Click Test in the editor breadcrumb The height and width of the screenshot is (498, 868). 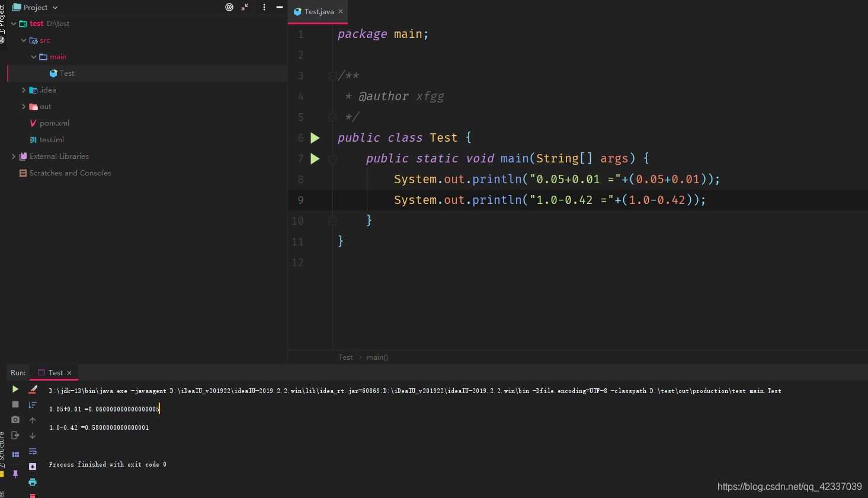click(x=345, y=357)
